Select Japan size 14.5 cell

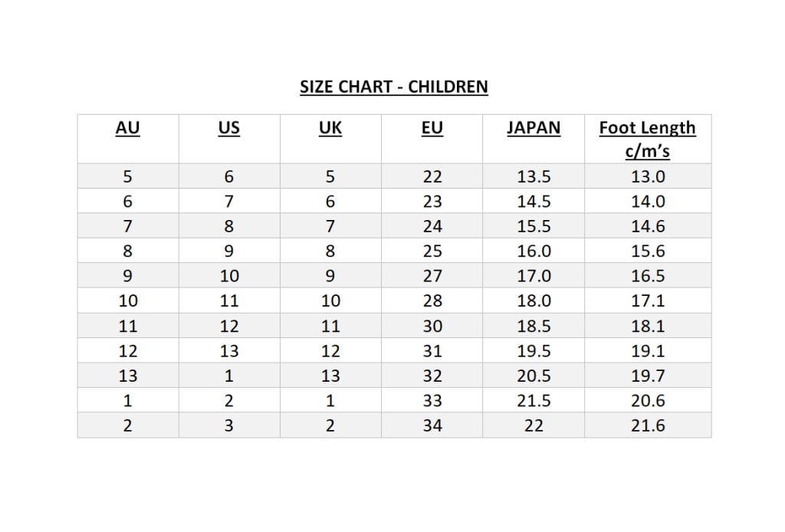tap(534, 202)
